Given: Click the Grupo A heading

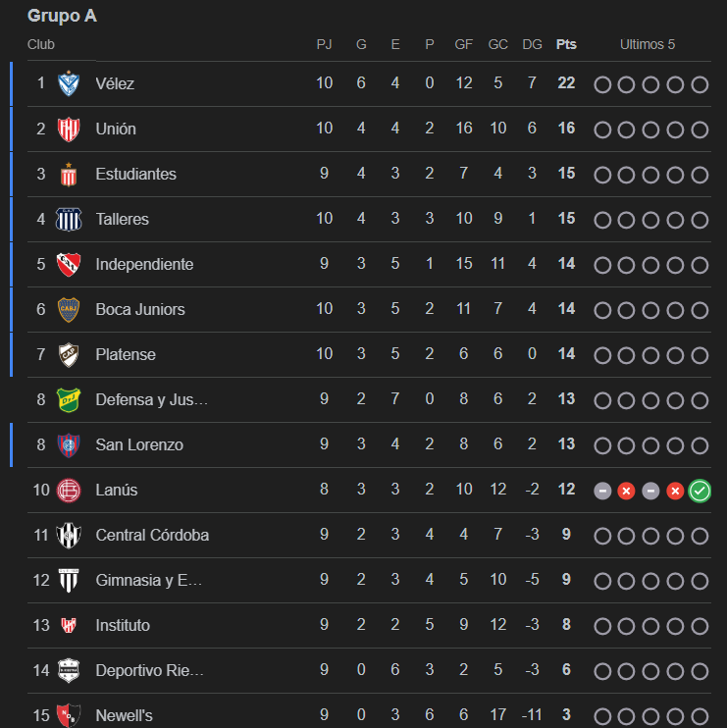Looking at the screenshot, I should click(62, 16).
